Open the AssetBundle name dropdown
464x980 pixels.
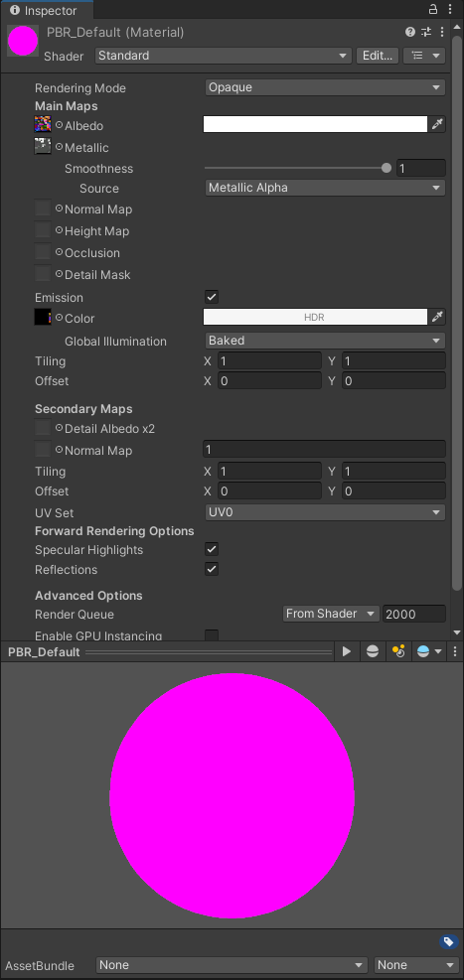[x=232, y=965]
